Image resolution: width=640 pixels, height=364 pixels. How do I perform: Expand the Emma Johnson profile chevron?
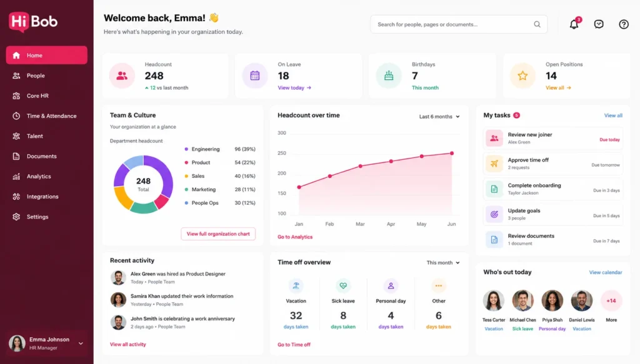(81, 343)
